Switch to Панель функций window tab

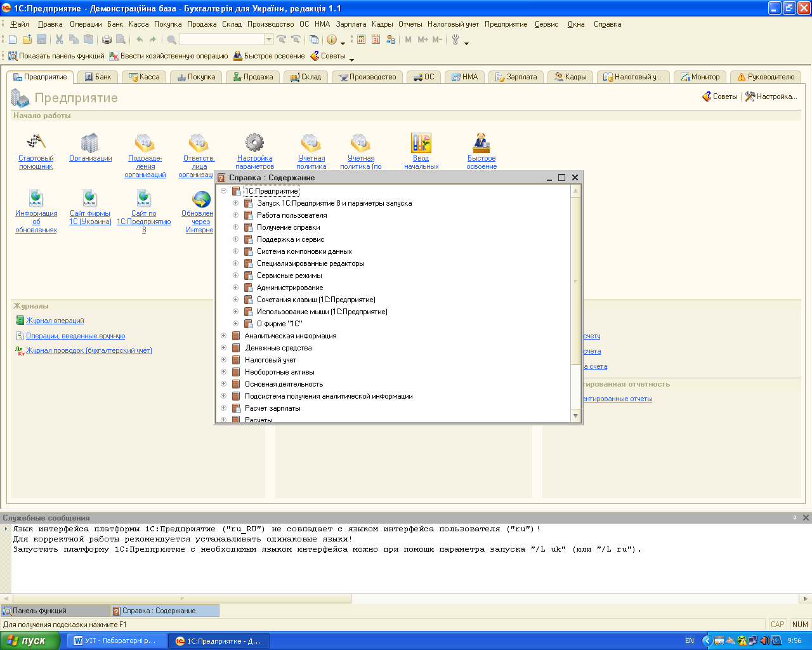(55, 611)
